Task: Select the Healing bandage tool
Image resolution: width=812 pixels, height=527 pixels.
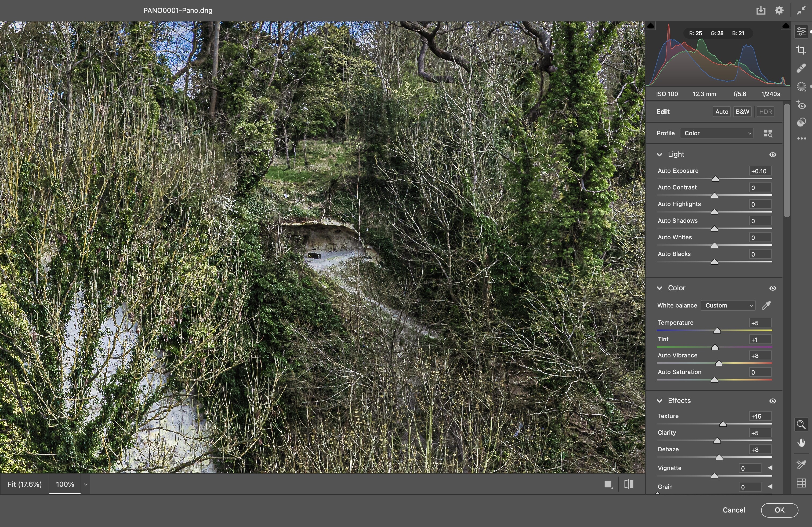Action: [801, 68]
